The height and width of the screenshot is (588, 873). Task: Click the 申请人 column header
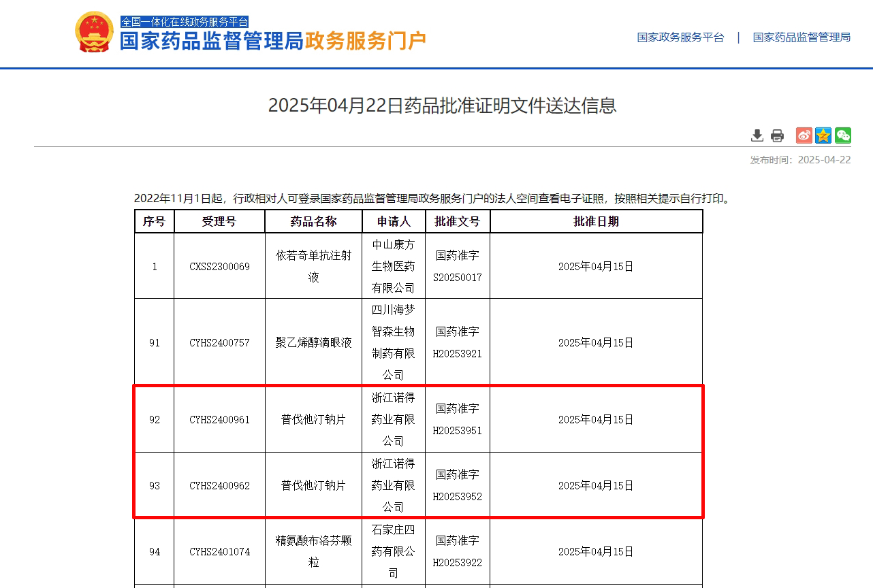(x=394, y=221)
